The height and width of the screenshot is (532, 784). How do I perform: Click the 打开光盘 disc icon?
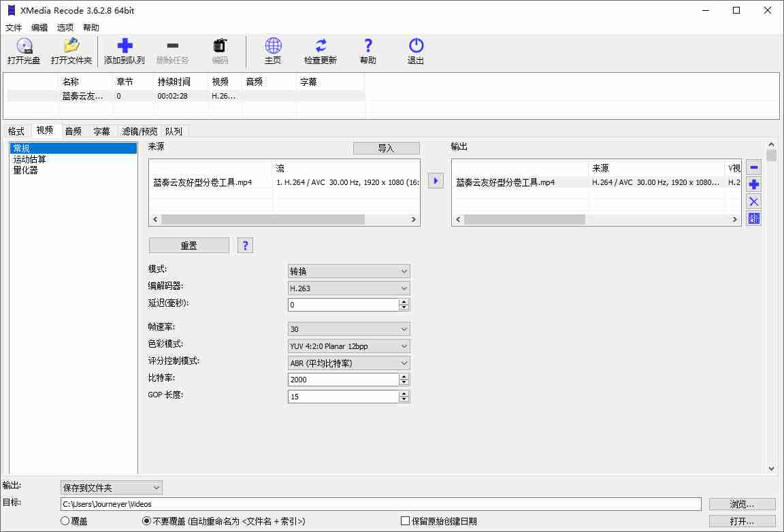pyautogui.click(x=24, y=46)
